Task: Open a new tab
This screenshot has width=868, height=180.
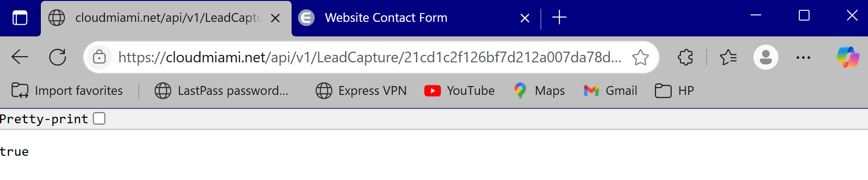Action: (559, 18)
